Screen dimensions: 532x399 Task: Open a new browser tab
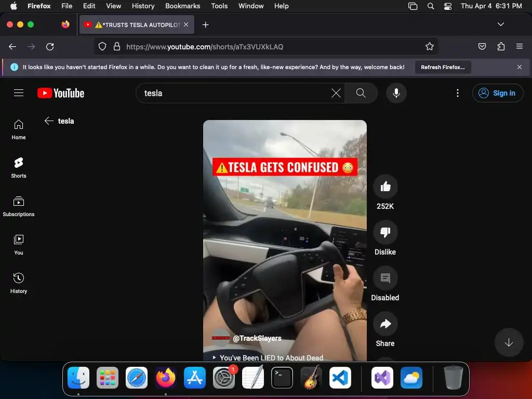point(205,25)
